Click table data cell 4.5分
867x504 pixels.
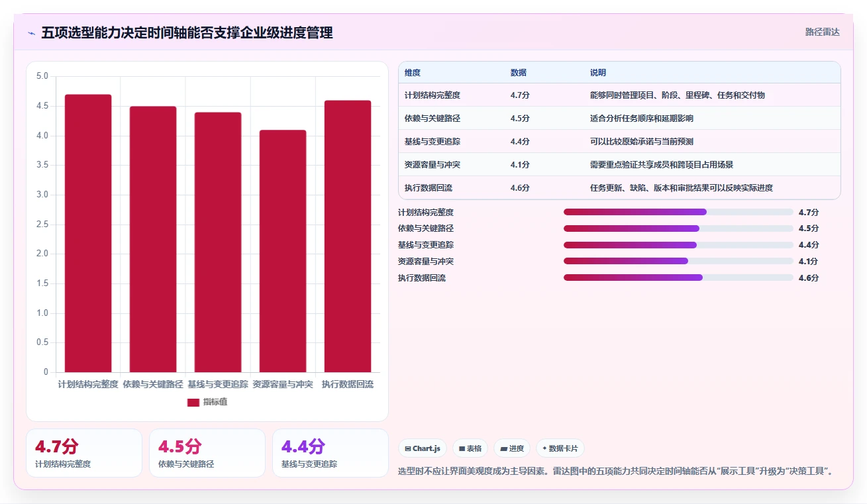pyautogui.click(x=520, y=119)
